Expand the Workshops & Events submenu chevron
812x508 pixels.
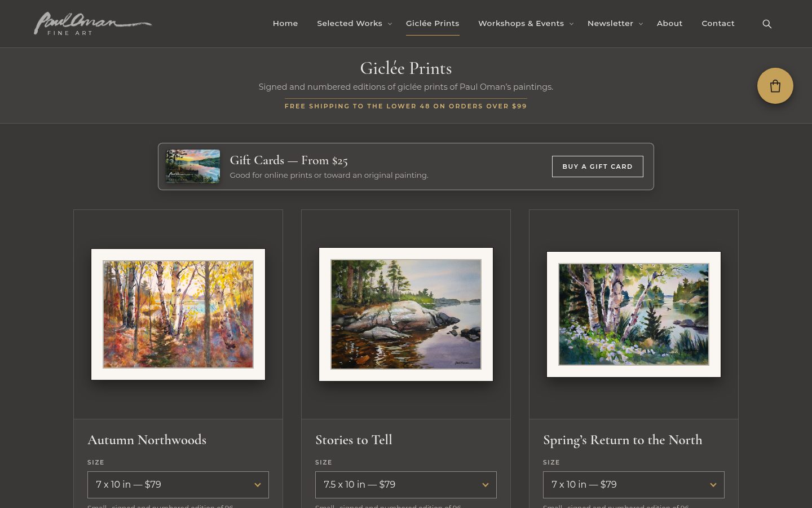point(571,24)
